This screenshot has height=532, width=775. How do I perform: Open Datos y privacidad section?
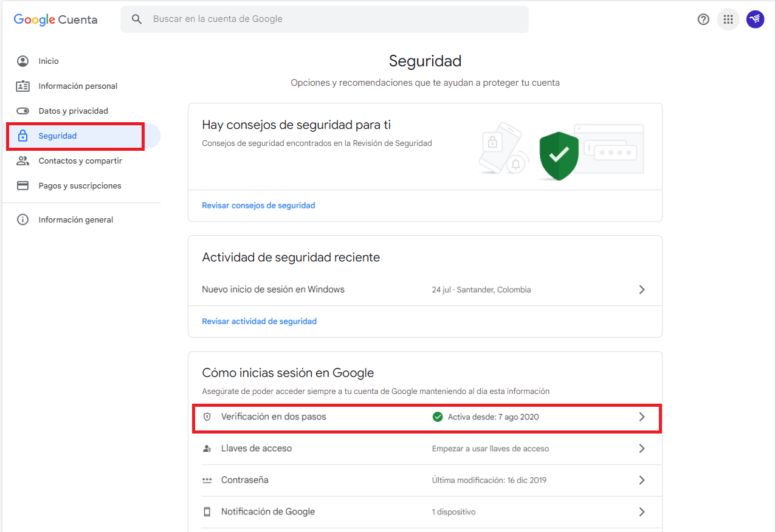pos(73,111)
